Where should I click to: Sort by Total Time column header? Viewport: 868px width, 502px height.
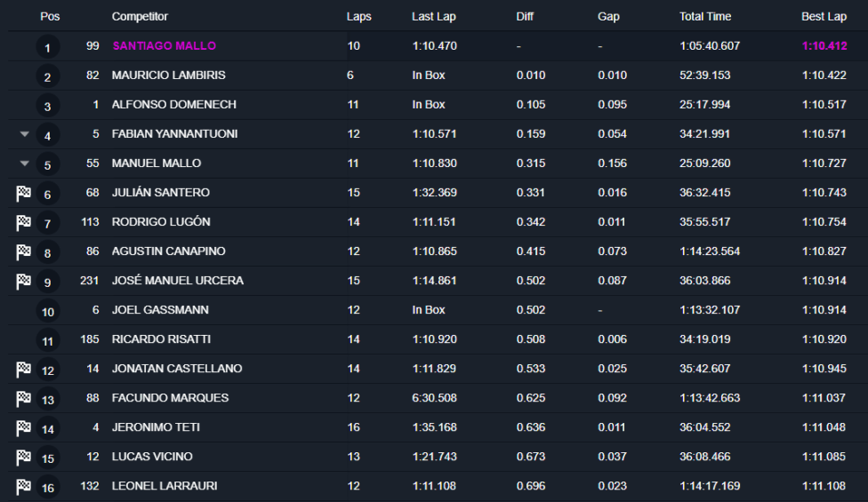706,17
